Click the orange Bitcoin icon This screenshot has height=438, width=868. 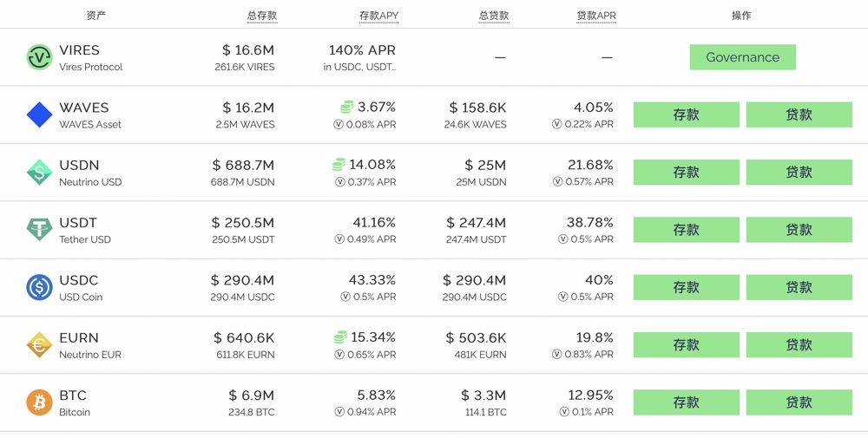coord(40,402)
